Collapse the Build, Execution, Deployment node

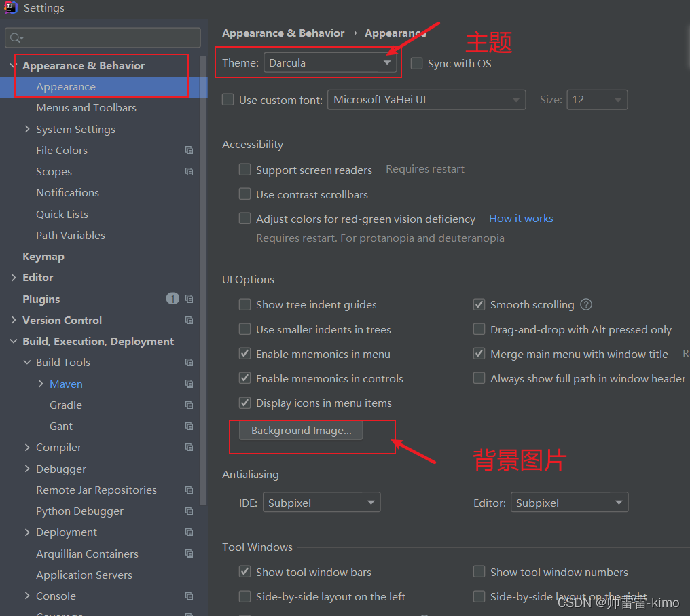click(14, 342)
